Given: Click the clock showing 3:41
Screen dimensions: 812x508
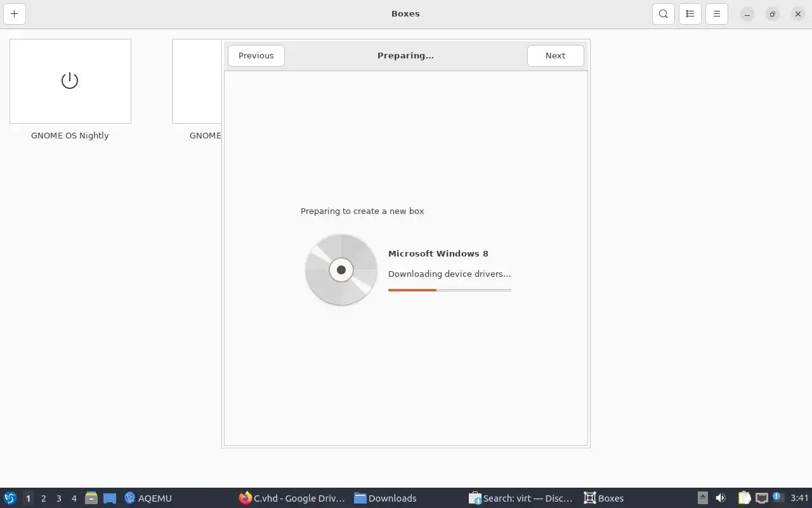Looking at the screenshot, I should [x=800, y=498].
